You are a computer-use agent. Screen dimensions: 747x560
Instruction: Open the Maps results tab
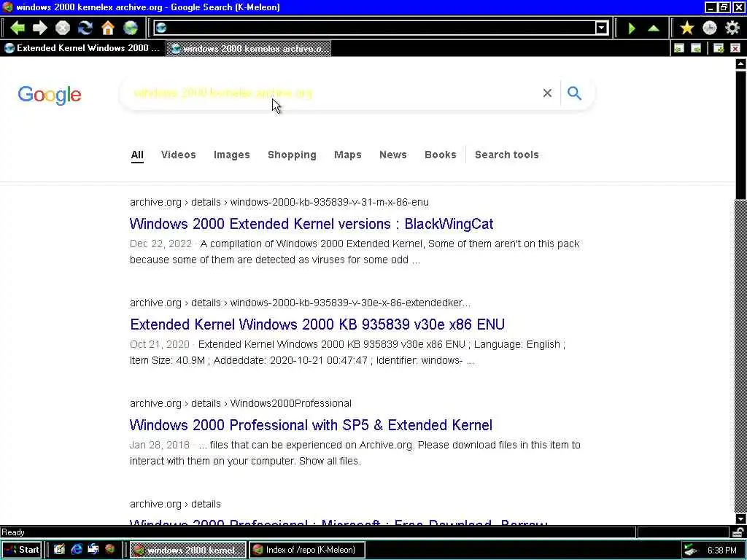point(348,155)
